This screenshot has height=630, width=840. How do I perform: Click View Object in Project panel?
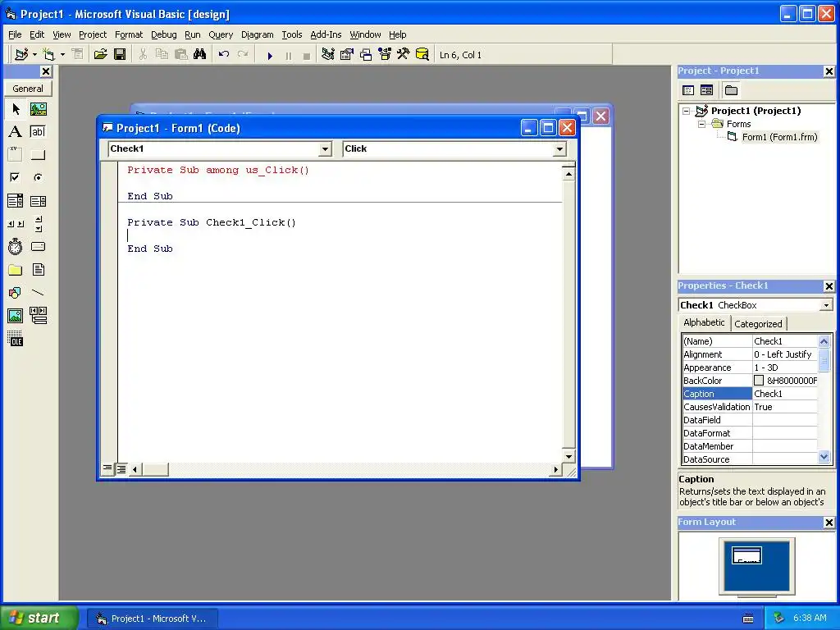(x=706, y=90)
